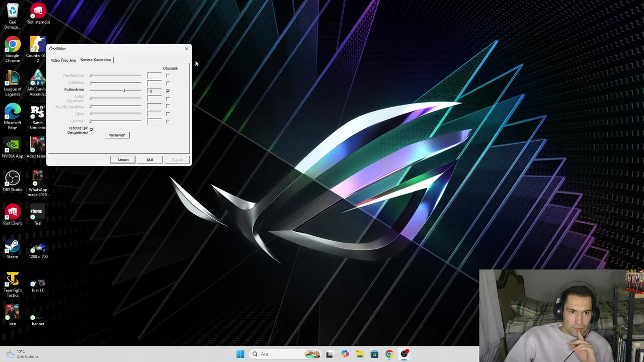Close the Özellikler dialog
Viewport: 644px width, 362px height.
coord(187,49)
